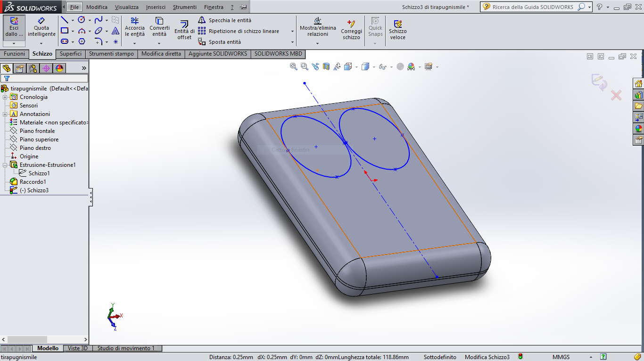This screenshot has height=361, width=644.
Task: Open the DisplayManager tab icon
Action: 59,68
